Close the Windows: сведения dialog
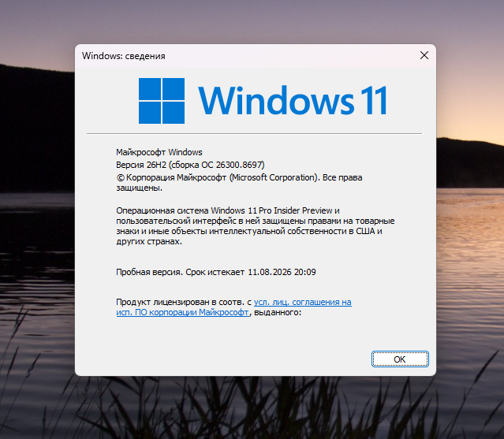Viewport: 504px width, 439px height. pyautogui.click(x=424, y=55)
